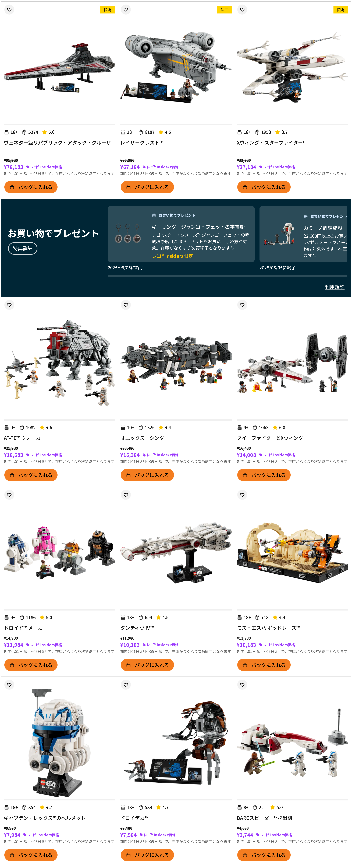Open Jango Fett keyring gift offer card
The width and height of the screenshot is (352, 868).
[181, 234]
